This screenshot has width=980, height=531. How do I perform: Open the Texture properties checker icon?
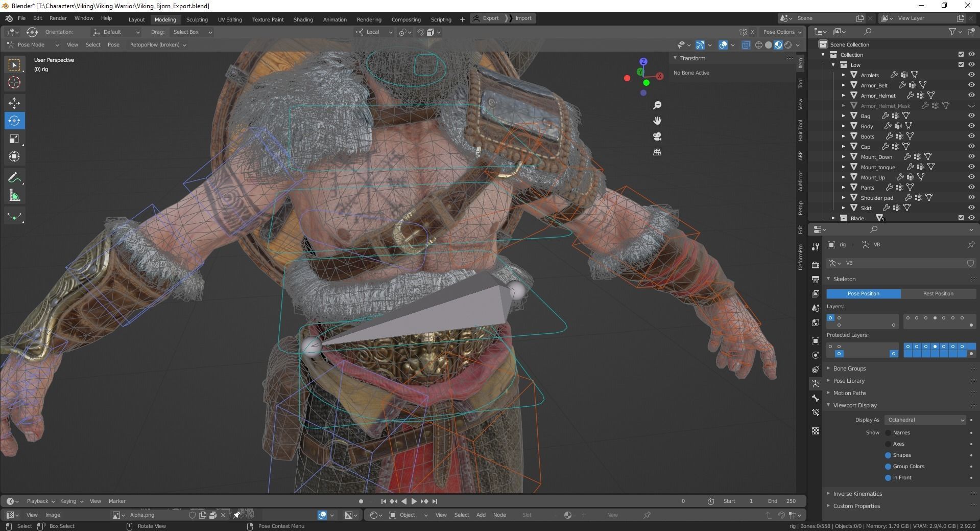(816, 431)
